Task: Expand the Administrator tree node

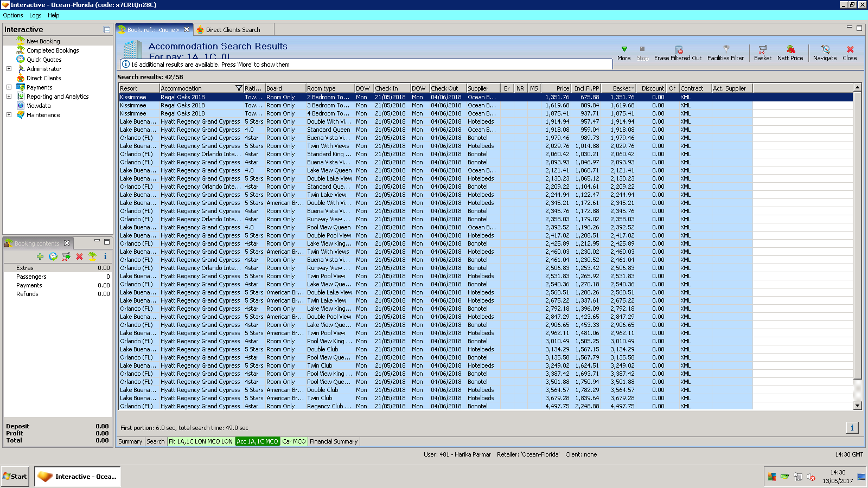Action: tap(9, 69)
